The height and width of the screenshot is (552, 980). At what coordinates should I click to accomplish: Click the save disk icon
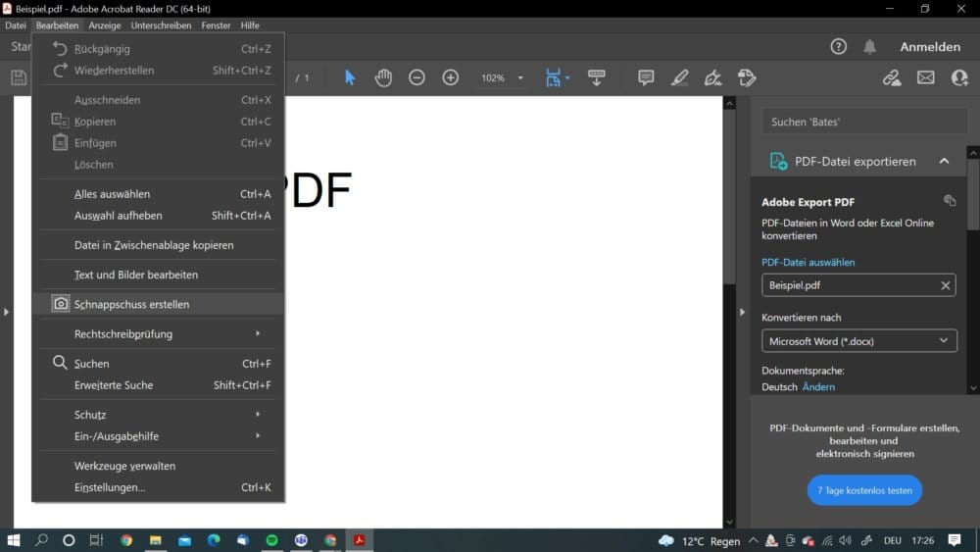[19, 77]
